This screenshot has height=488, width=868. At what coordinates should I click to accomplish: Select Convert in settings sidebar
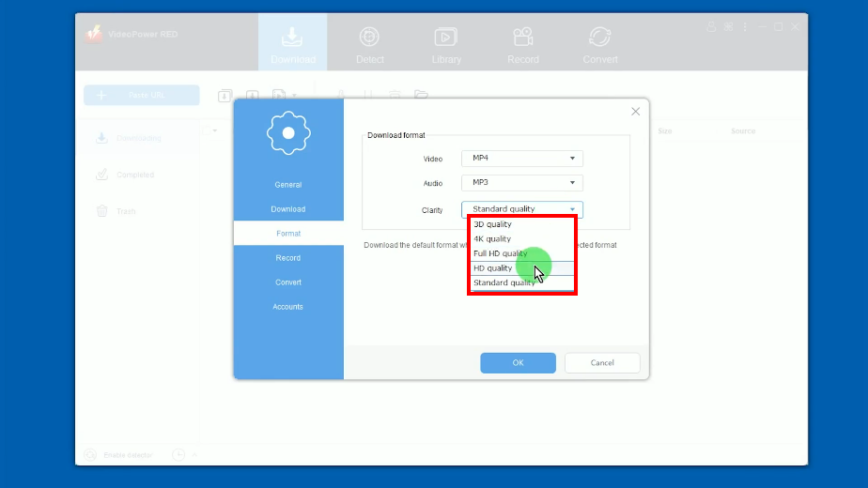[x=288, y=282]
